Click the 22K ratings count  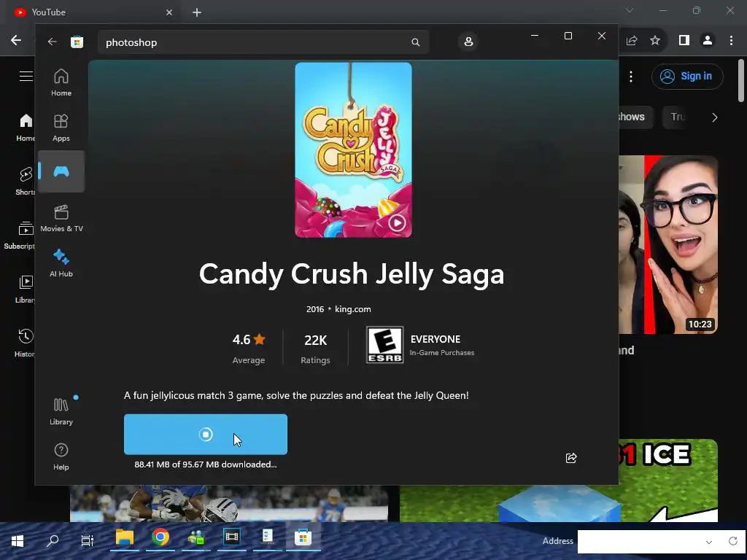[315, 348]
